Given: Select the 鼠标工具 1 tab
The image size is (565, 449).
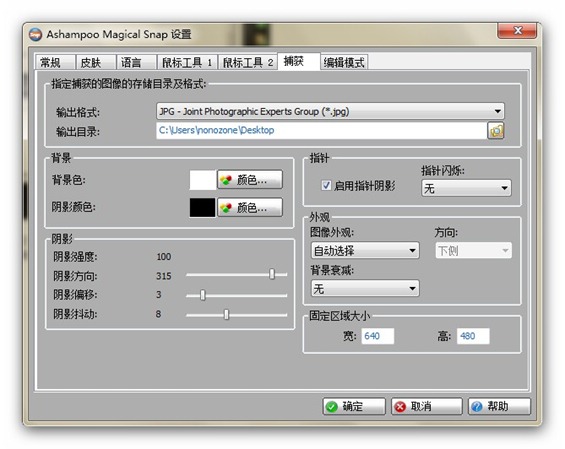Looking at the screenshot, I should [187, 62].
